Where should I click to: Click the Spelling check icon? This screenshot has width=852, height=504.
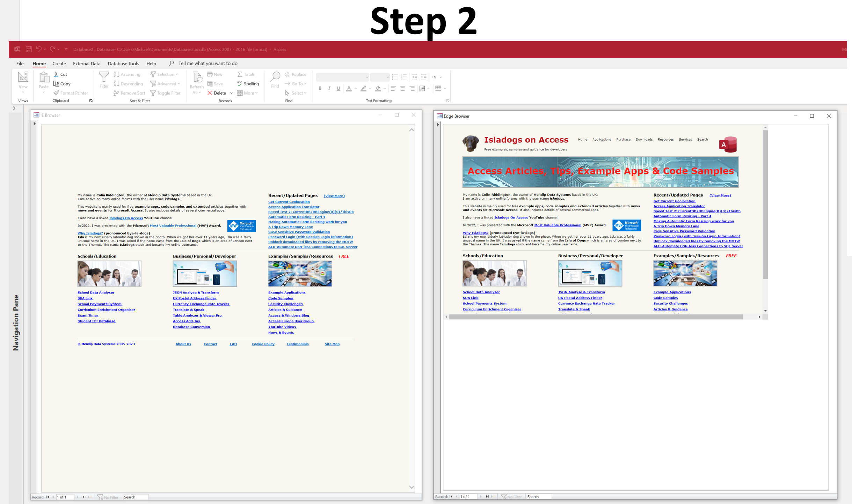coord(240,84)
